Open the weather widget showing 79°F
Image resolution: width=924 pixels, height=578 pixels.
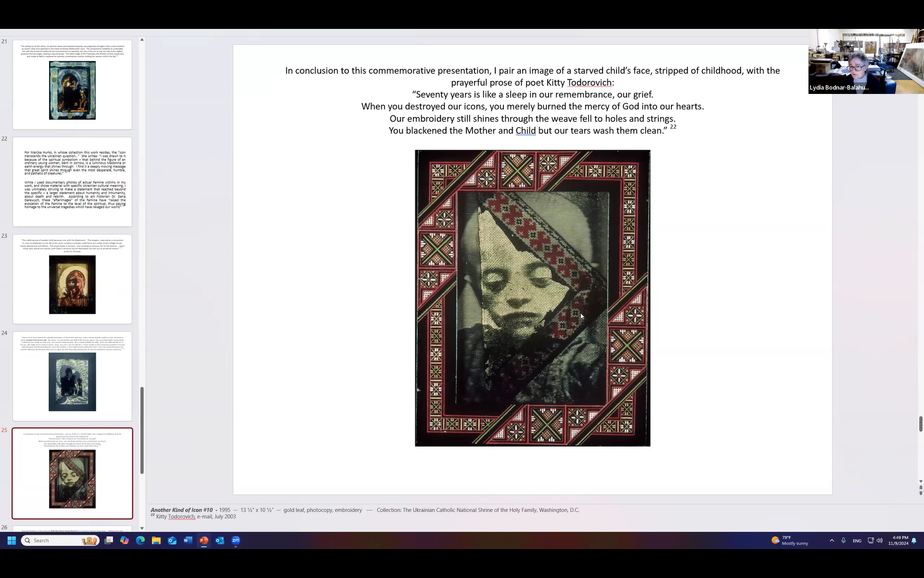click(790, 540)
